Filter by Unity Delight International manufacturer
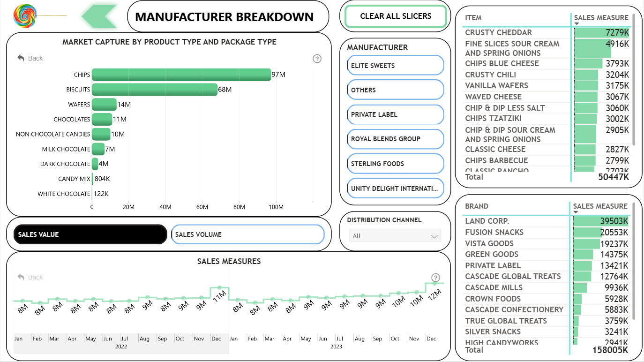Viewport: 644px width, 362px height. coord(396,188)
